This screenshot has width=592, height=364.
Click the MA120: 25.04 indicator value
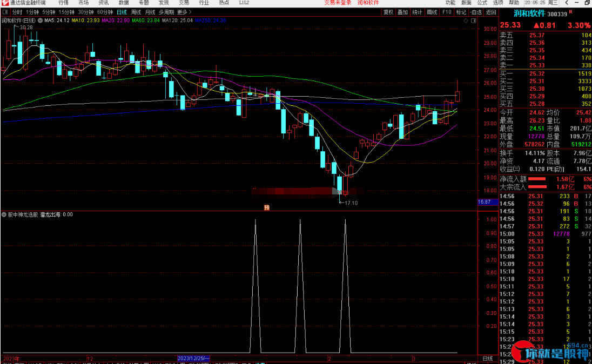tap(177, 21)
